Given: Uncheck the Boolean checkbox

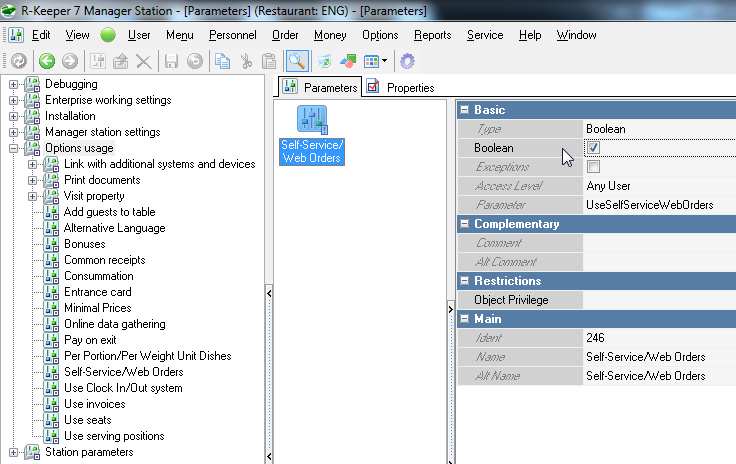Looking at the screenshot, I should 593,148.
